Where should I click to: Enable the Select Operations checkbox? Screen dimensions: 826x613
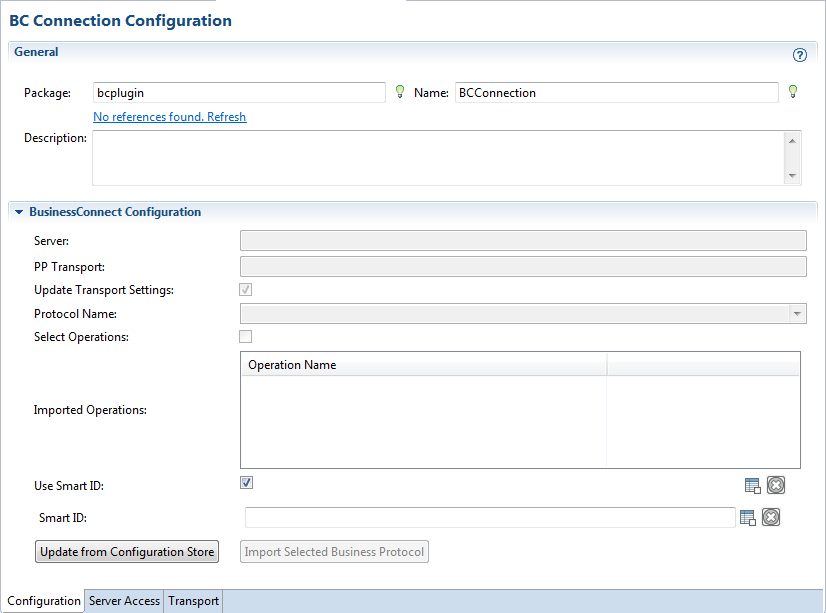coord(246,337)
